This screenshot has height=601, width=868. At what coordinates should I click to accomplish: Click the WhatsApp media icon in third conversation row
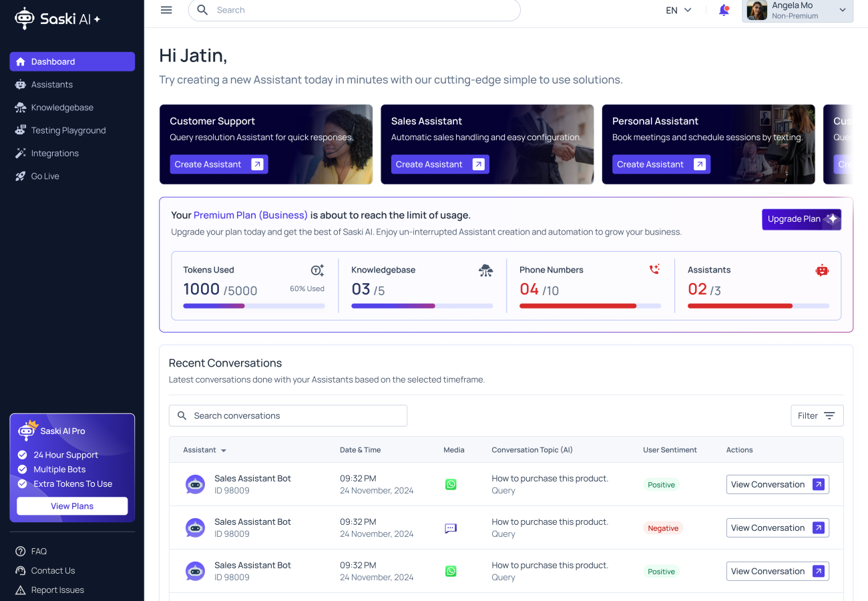pyautogui.click(x=451, y=571)
